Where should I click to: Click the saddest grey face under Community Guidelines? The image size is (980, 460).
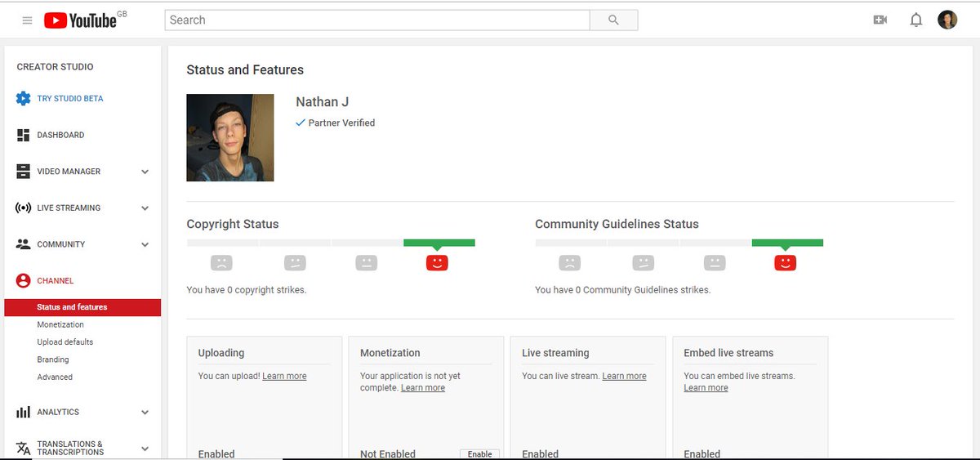point(570,263)
